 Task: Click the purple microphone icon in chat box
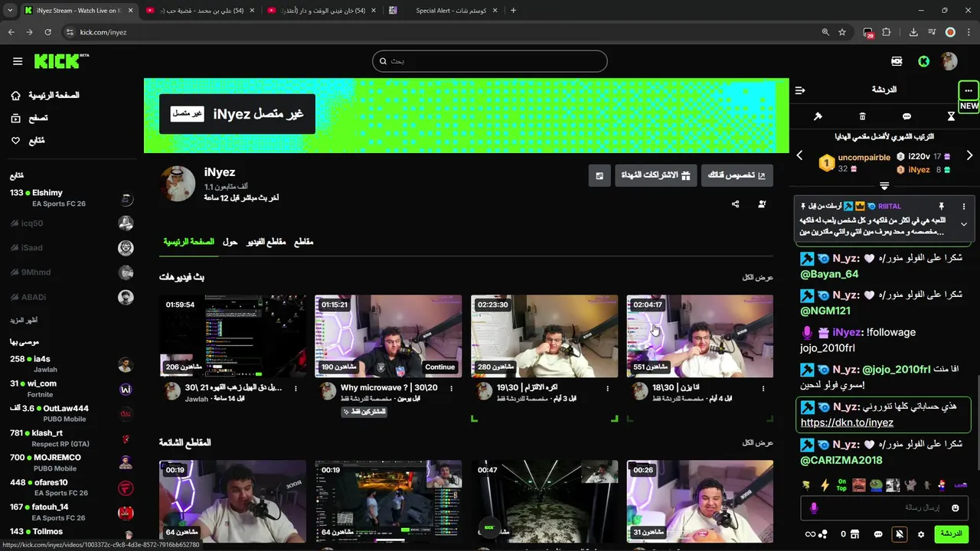tap(814, 507)
